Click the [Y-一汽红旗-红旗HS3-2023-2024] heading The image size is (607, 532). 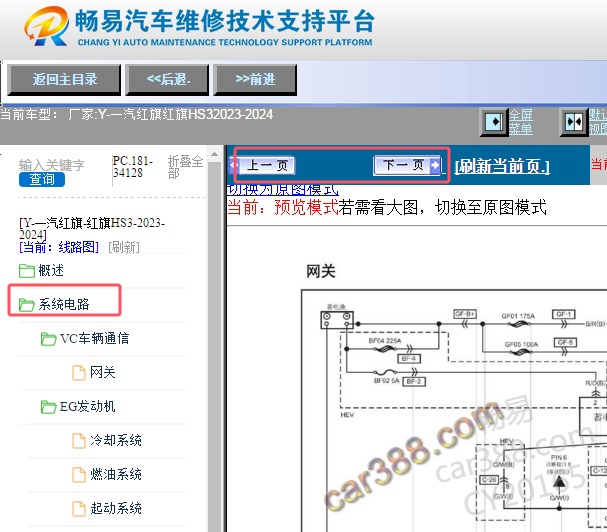[92, 229]
